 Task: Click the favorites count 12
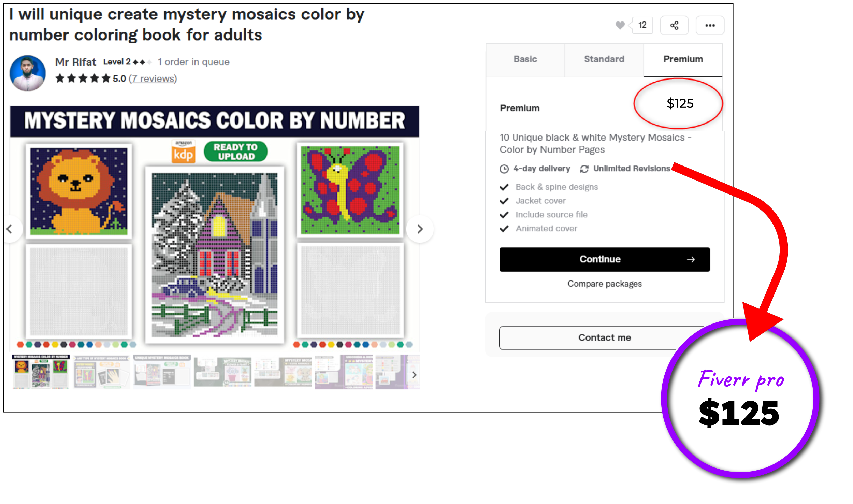(x=642, y=25)
